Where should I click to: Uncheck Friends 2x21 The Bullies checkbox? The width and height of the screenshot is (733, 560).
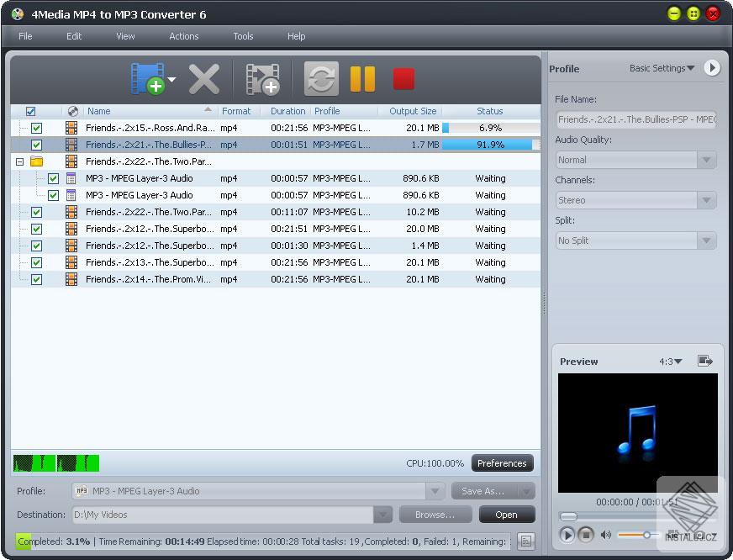pos(36,145)
